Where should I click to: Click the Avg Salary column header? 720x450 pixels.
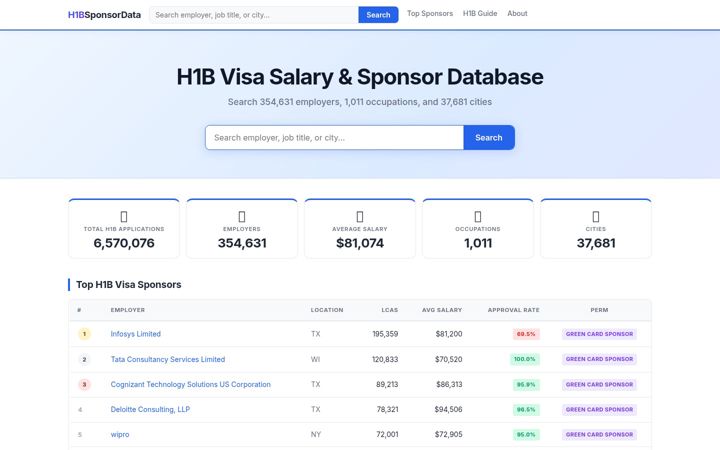tap(442, 310)
